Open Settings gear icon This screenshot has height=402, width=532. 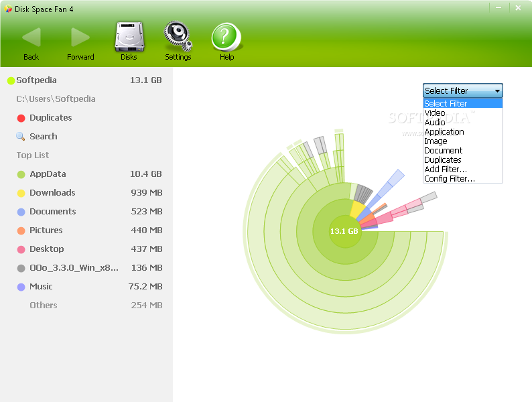click(x=178, y=36)
